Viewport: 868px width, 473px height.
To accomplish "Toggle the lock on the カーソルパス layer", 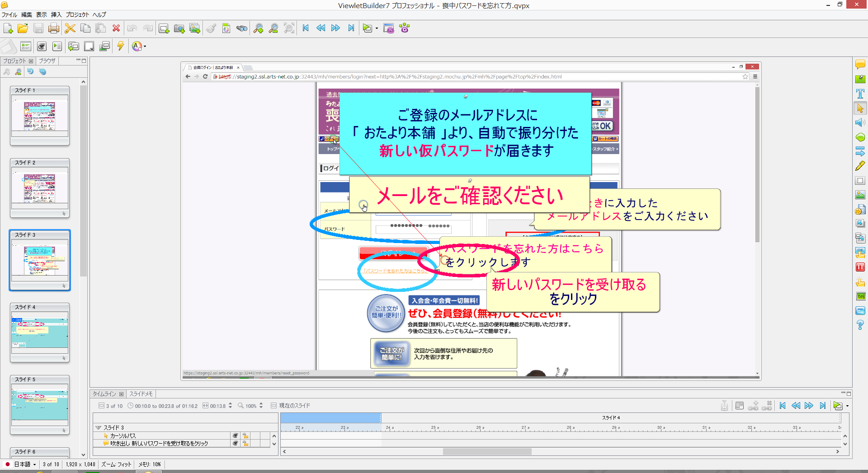I will click(245, 436).
